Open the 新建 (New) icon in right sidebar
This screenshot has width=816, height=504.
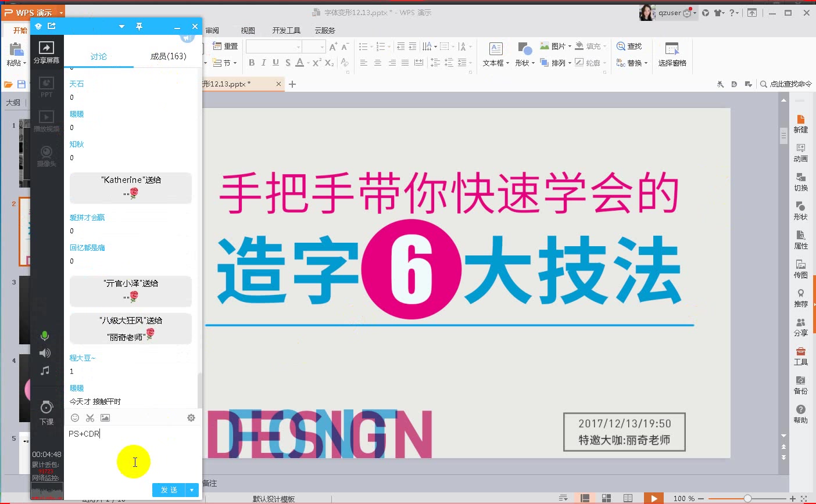tap(801, 124)
